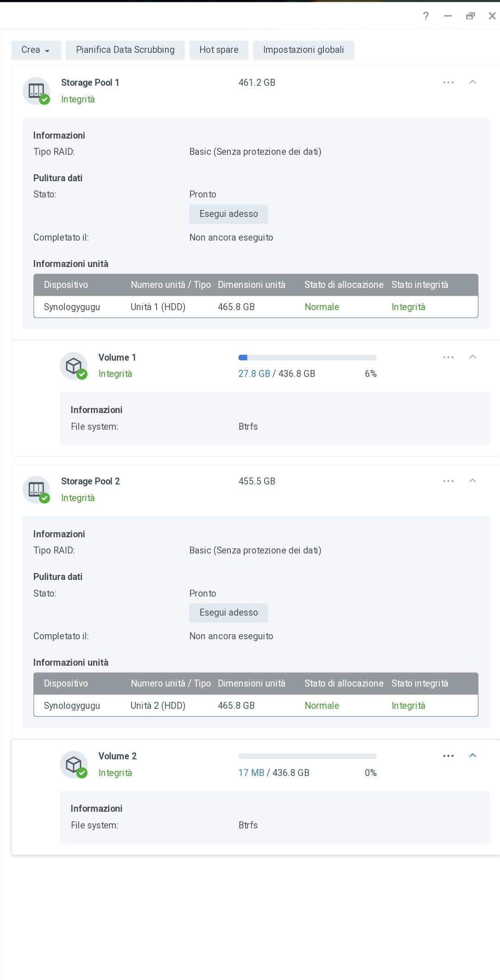
Task: Open more options for Storage Pool 1
Action: pos(448,82)
